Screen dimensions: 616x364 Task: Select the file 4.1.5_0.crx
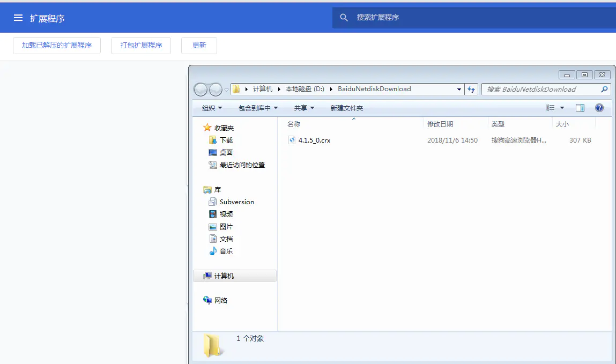314,140
